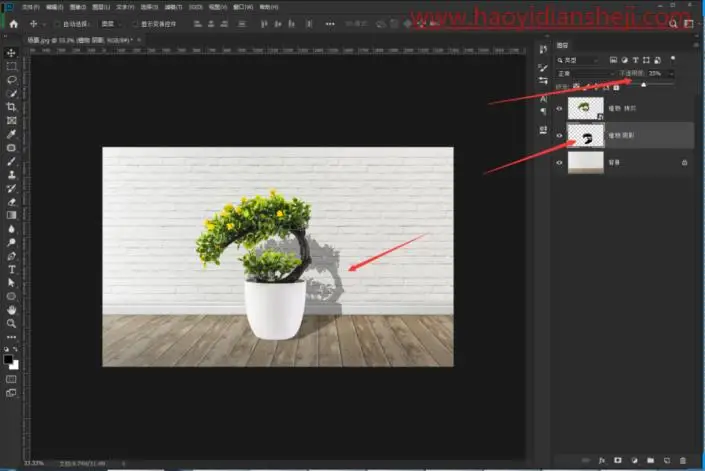Click the opacity slider handle

point(643,84)
